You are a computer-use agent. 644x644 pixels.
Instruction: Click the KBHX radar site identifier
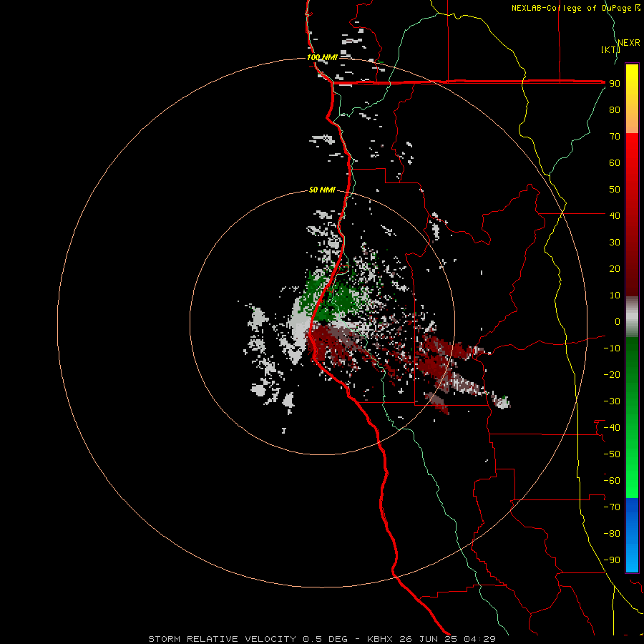point(380,639)
